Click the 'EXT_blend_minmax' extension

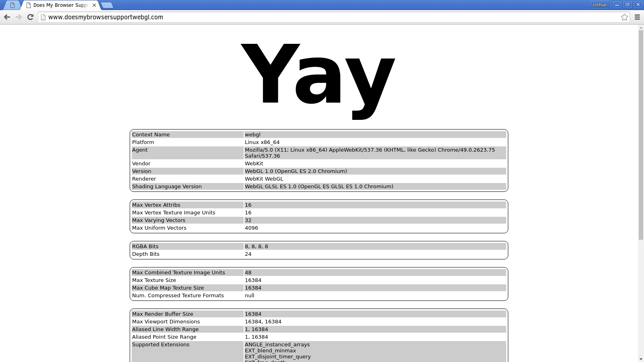click(270, 350)
